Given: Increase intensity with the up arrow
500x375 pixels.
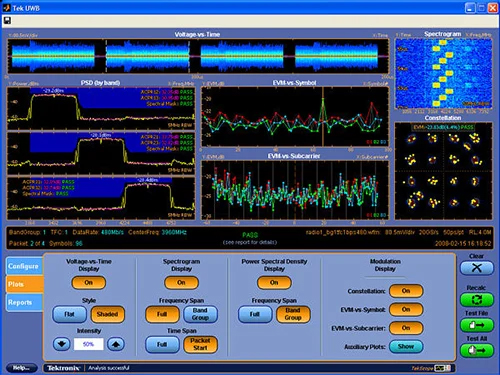Looking at the screenshot, I should point(116,344).
